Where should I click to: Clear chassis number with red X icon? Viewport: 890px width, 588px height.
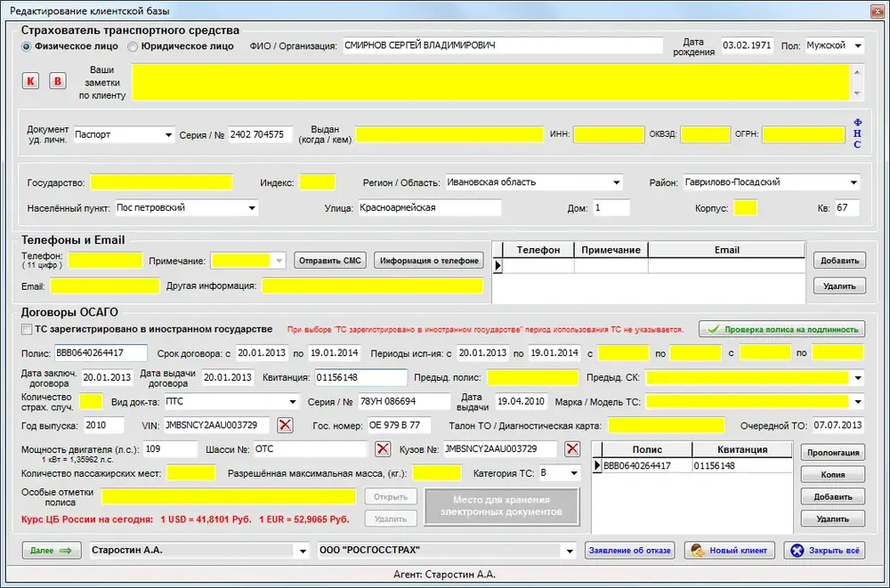[x=383, y=449]
